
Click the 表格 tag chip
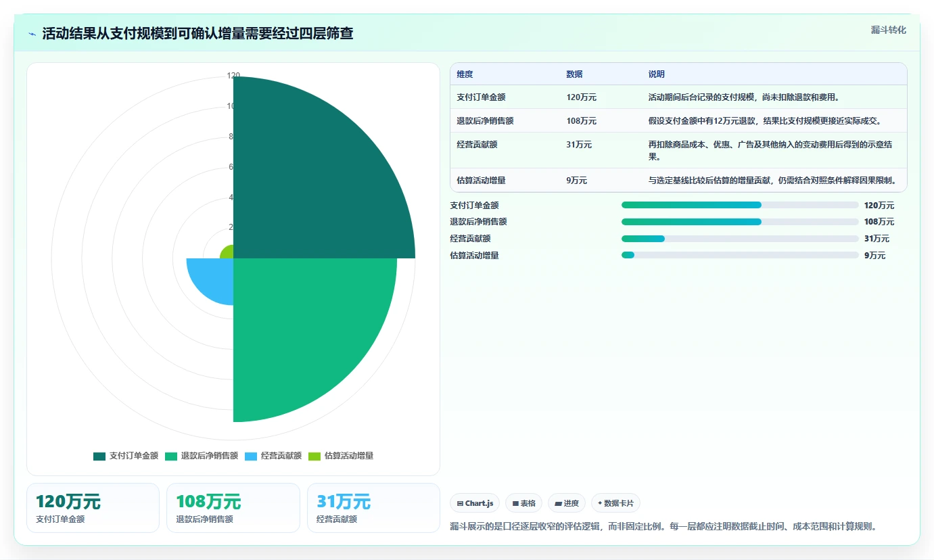click(523, 503)
